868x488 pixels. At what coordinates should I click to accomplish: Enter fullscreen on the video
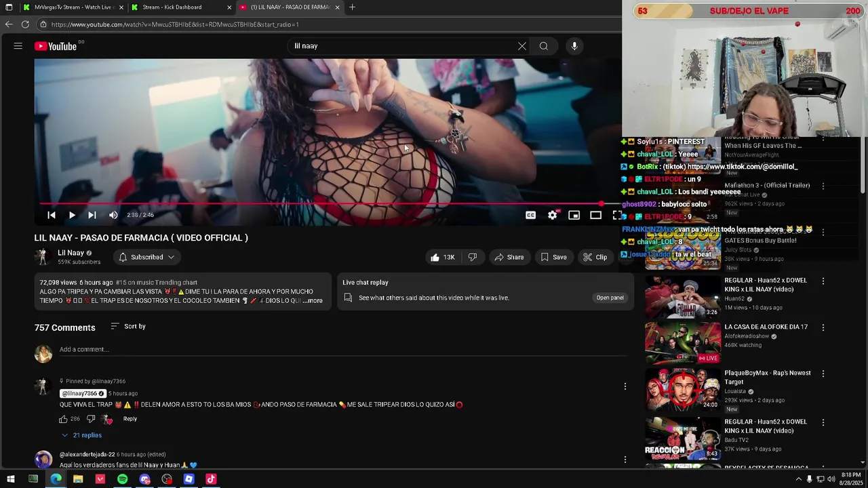[616, 215]
